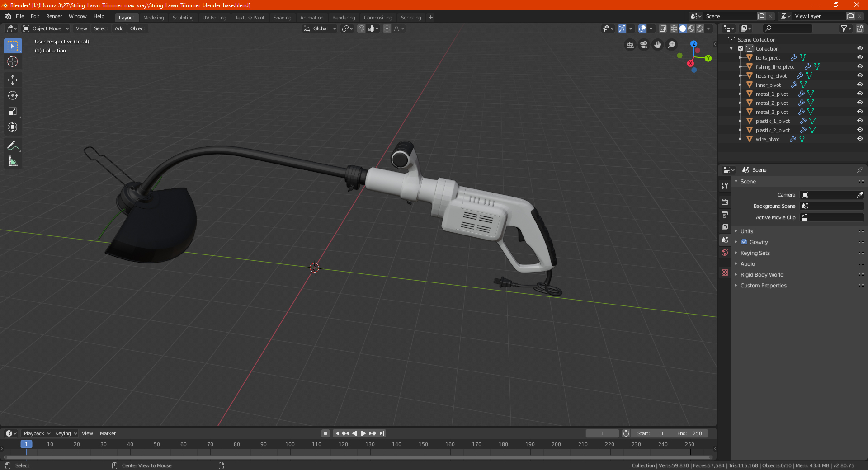This screenshot has width=868, height=470.
Task: Switch to the UV Editing workspace tab
Action: [214, 18]
